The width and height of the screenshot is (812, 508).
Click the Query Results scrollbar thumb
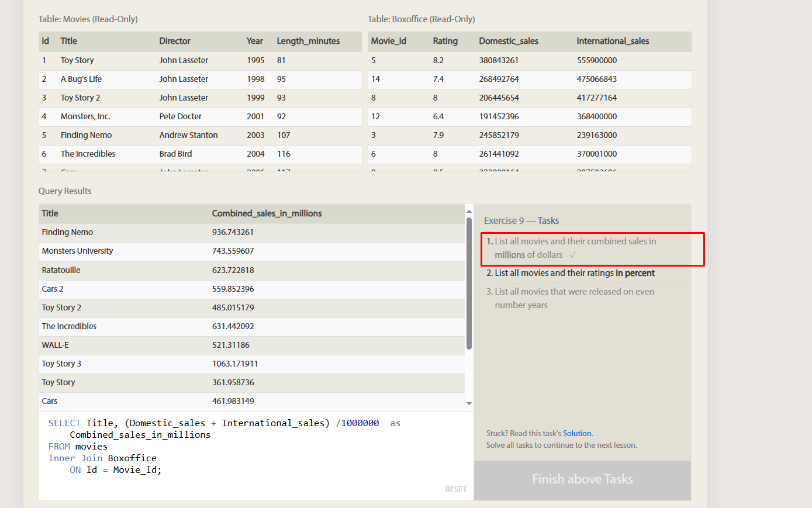[469, 284]
